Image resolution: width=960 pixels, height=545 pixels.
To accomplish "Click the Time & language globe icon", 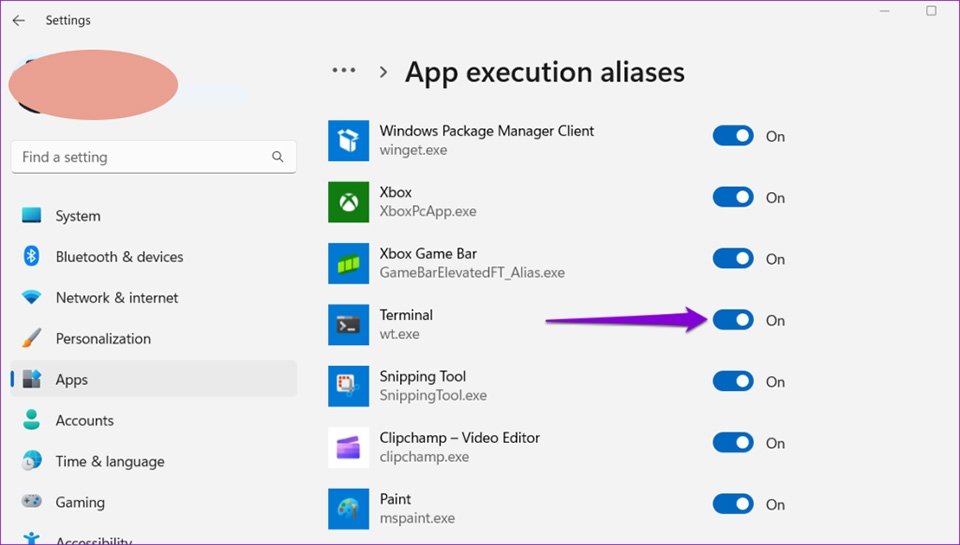I will point(31,460).
